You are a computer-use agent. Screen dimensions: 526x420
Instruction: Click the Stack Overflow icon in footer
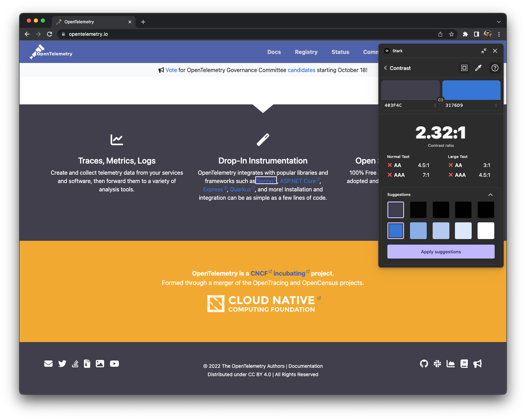75,364
